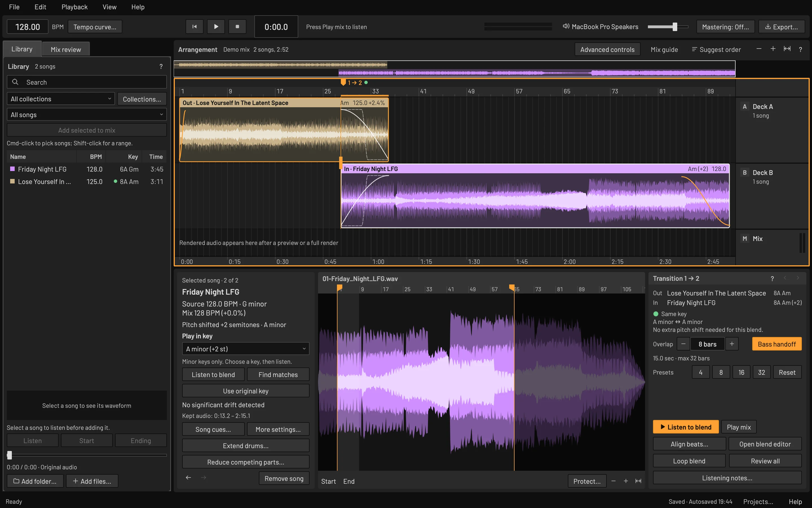Click the library preview position slider

[x=87, y=455]
